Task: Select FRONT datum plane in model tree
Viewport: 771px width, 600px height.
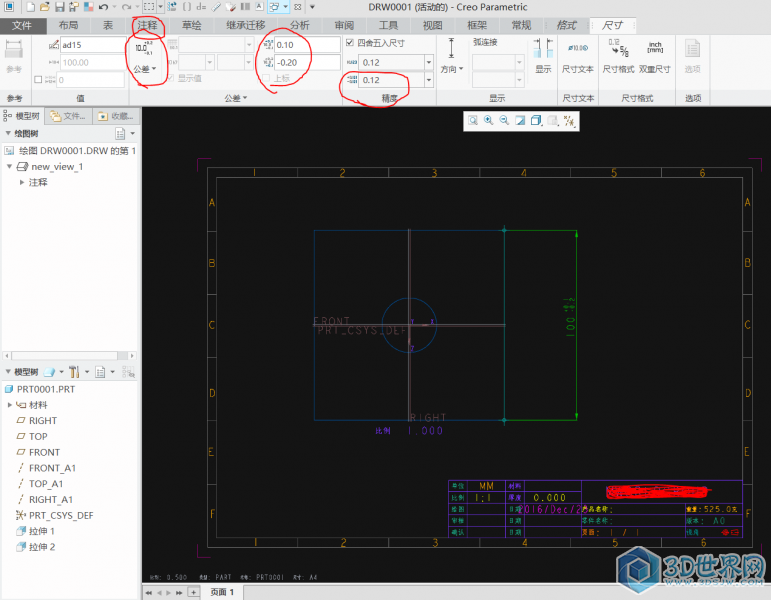Action: (x=44, y=452)
